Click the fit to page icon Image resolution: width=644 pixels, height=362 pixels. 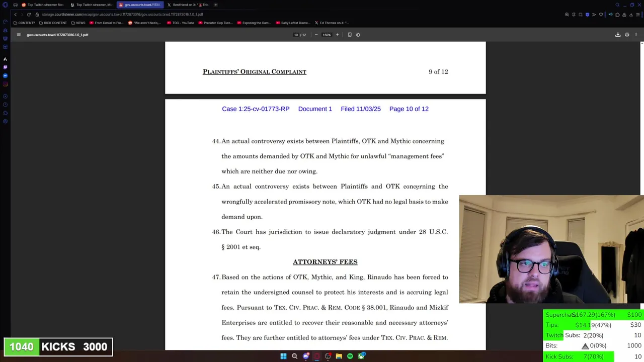point(350,35)
